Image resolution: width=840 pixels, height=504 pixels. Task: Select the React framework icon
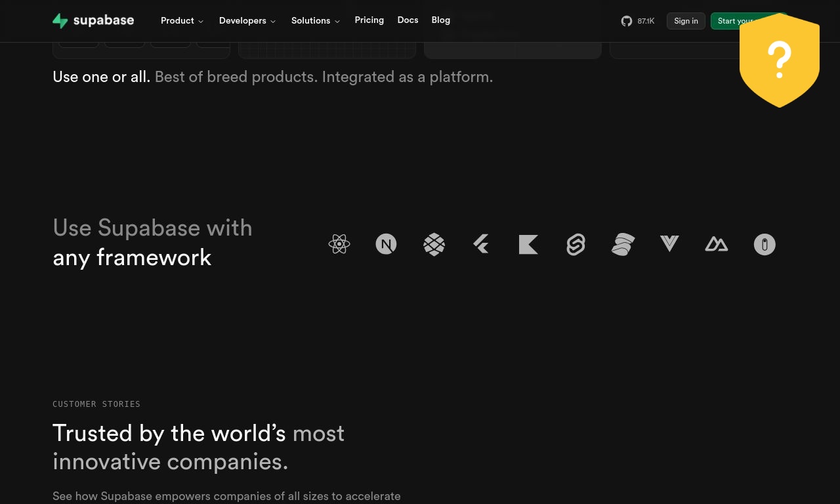[339, 244]
